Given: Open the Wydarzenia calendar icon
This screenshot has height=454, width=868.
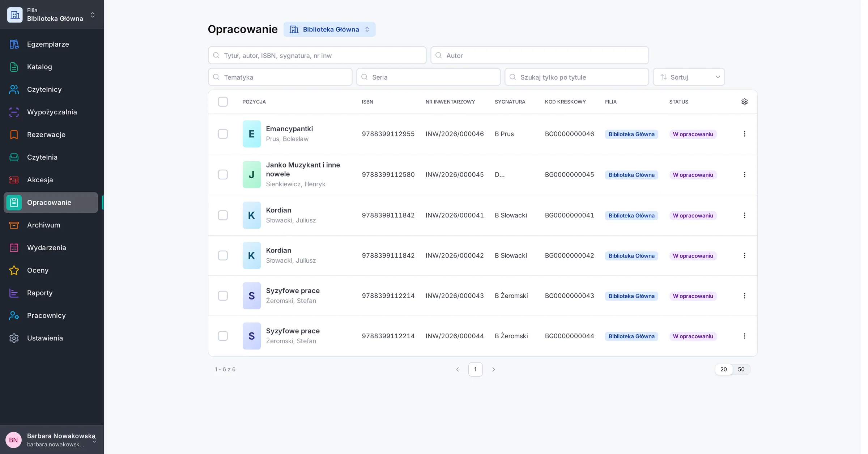Looking at the screenshot, I should coord(14,248).
